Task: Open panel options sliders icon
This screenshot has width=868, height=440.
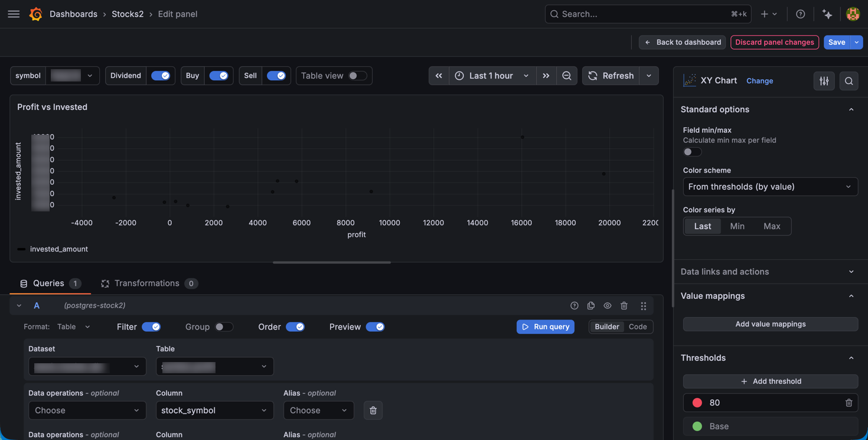Action: 824,81
